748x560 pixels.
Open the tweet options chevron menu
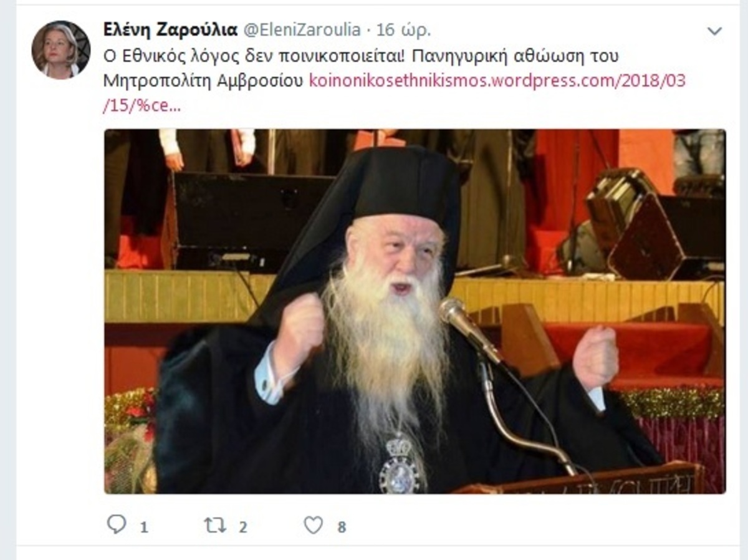[714, 31]
